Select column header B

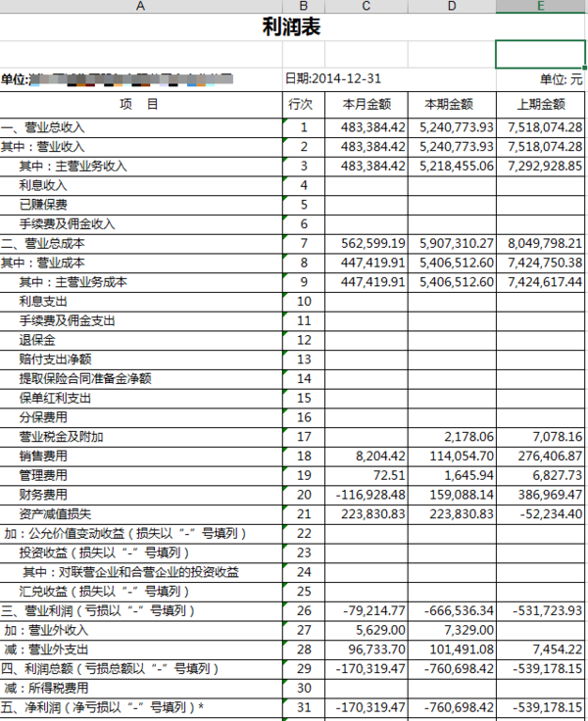pyautogui.click(x=304, y=6)
